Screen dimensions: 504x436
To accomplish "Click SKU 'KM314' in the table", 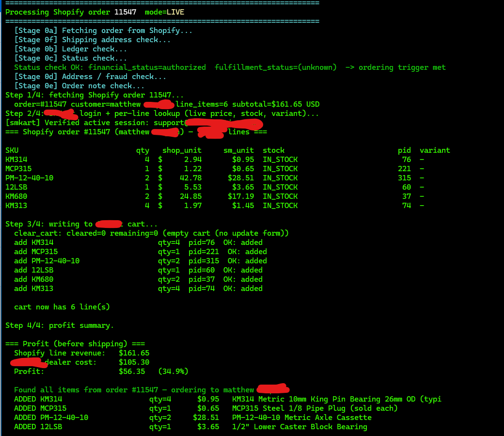I will (x=16, y=160).
